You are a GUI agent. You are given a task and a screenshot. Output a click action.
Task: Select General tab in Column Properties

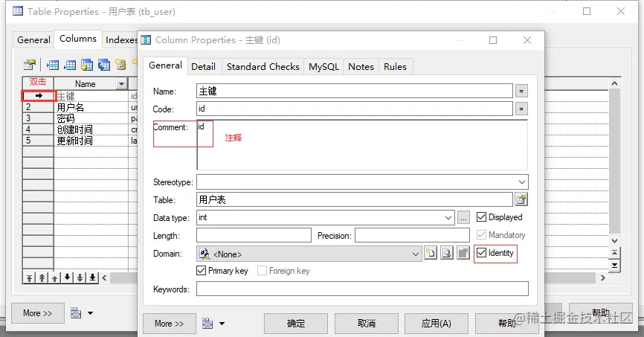click(166, 65)
